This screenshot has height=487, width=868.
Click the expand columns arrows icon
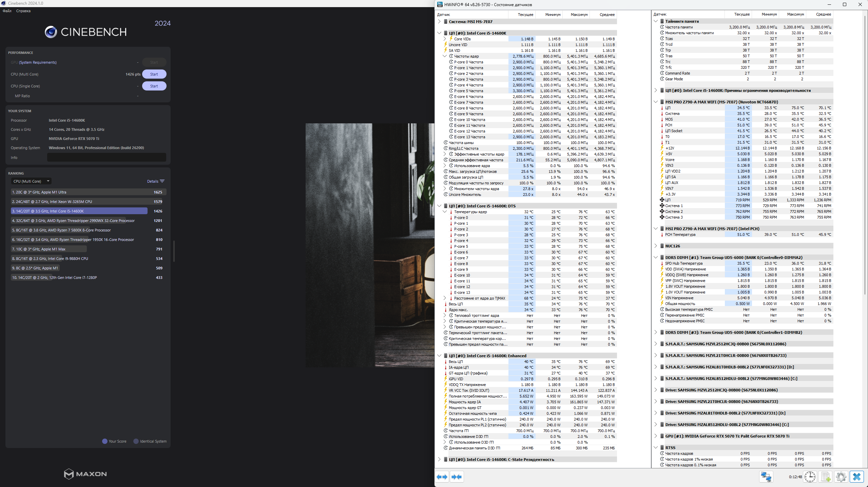[x=442, y=477]
